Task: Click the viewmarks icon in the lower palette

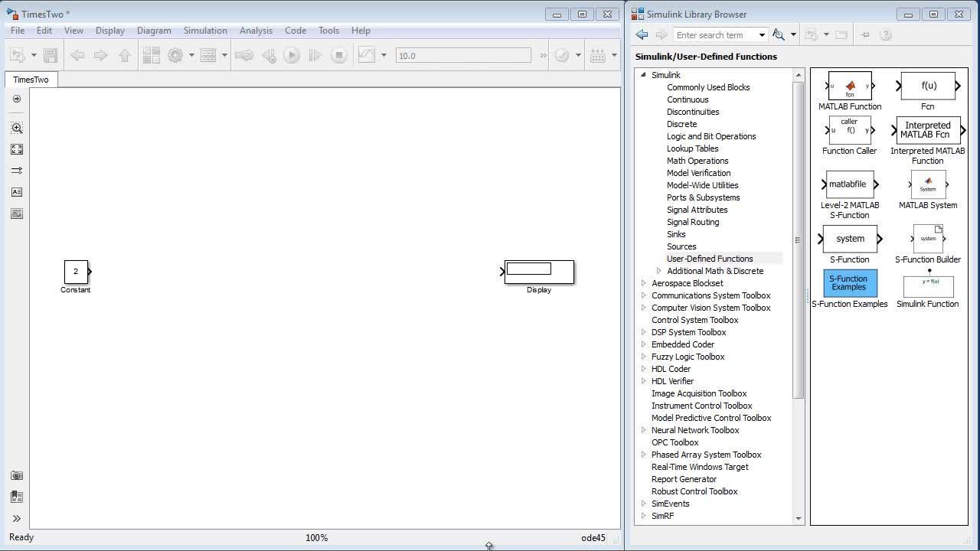Action: [17, 497]
